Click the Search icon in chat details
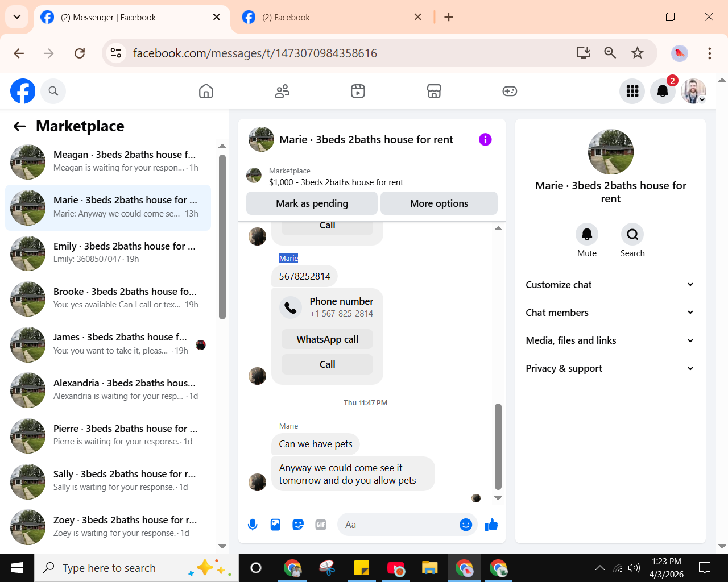The image size is (728, 582). click(x=632, y=234)
